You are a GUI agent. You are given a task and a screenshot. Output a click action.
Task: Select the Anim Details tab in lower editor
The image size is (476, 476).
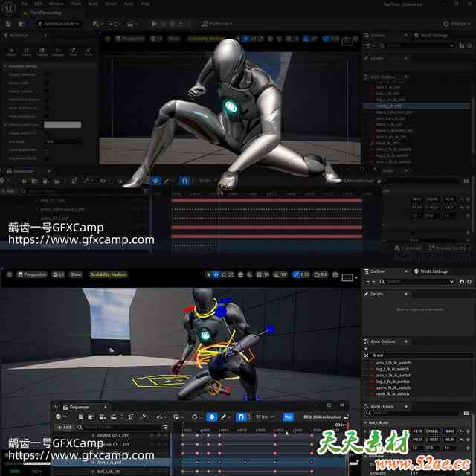click(x=382, y=407)
